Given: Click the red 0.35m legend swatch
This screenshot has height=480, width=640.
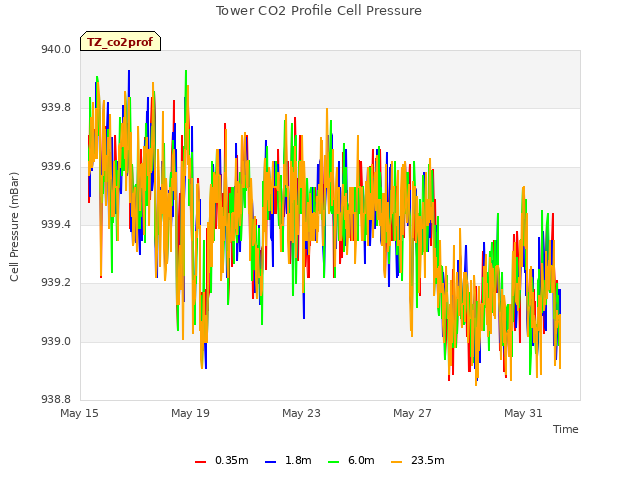Looking at the screenshot, I should coord(200,462).
